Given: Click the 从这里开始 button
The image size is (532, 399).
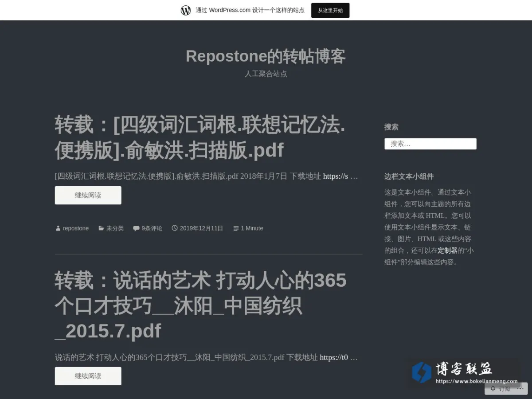Looking at the screenshot, I should tap(330, 10).
